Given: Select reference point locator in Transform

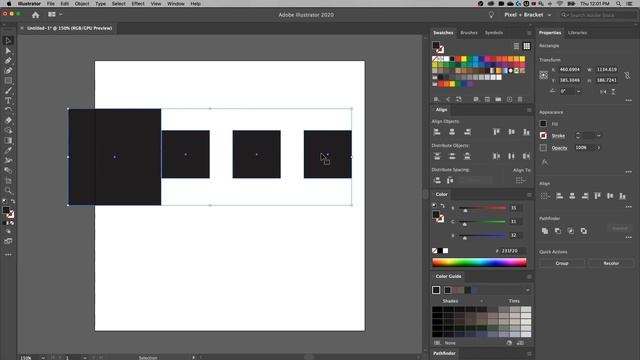Looking at the screenshot, I should pos(544,75).
